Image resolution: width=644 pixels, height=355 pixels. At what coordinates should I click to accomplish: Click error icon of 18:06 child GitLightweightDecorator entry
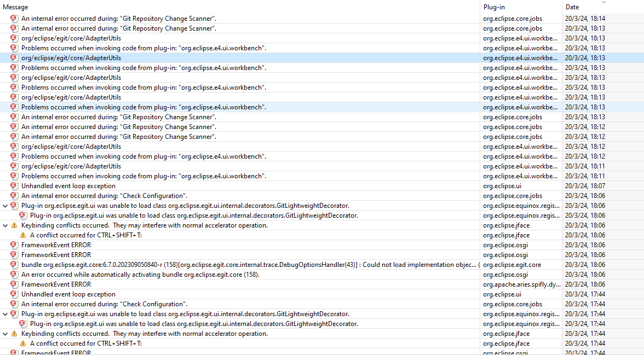[23, 216]
